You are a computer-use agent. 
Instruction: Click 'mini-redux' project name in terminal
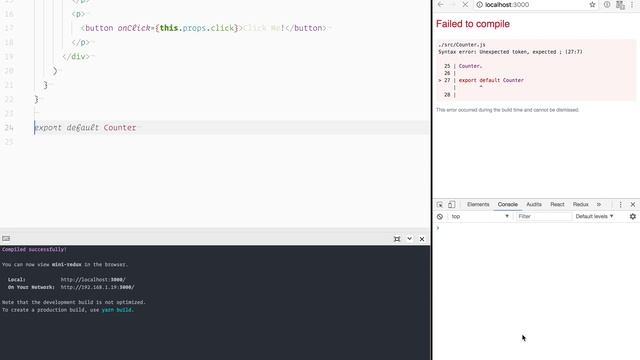[67, 264]
